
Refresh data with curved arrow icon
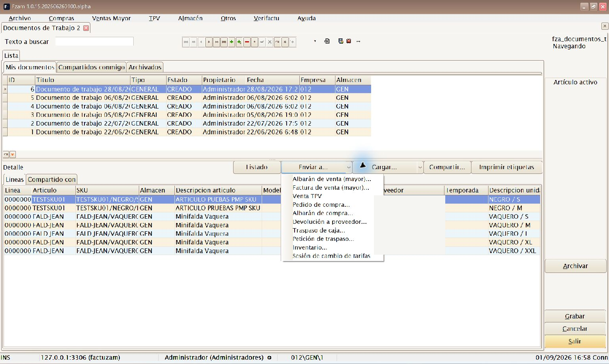pyautogui.click(x=277, y=42)
